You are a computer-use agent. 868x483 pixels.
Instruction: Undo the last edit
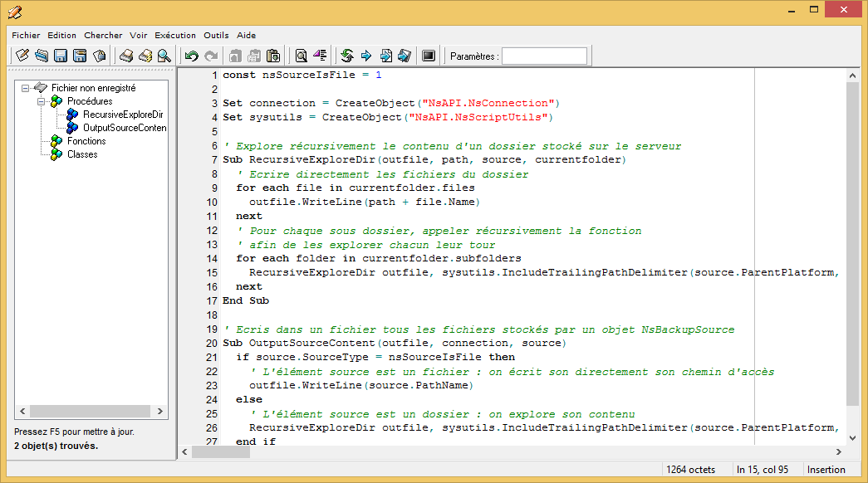[x=192, y=56]
